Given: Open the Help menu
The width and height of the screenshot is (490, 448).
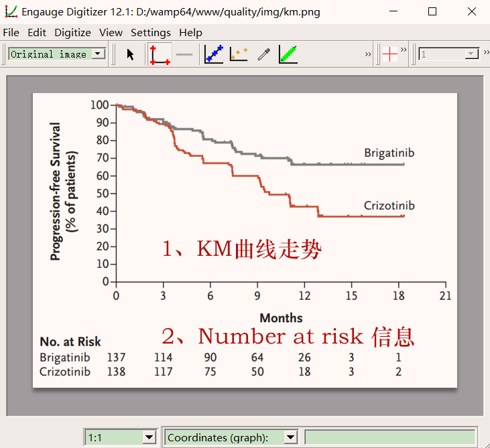Looking at the screenshot, I should point(190,32).
